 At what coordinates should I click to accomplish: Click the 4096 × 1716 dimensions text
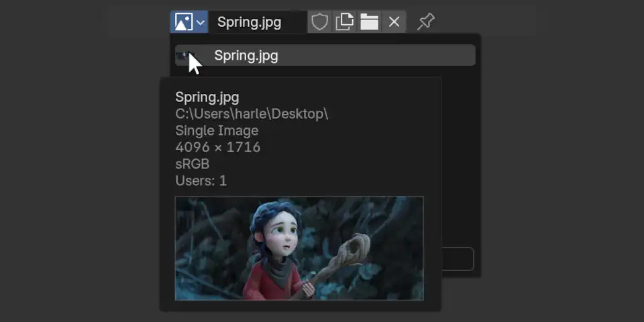tap(217, 147)
